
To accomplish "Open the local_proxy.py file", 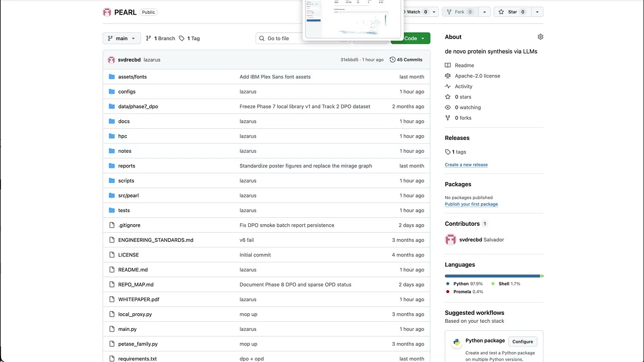I will 135,314.
